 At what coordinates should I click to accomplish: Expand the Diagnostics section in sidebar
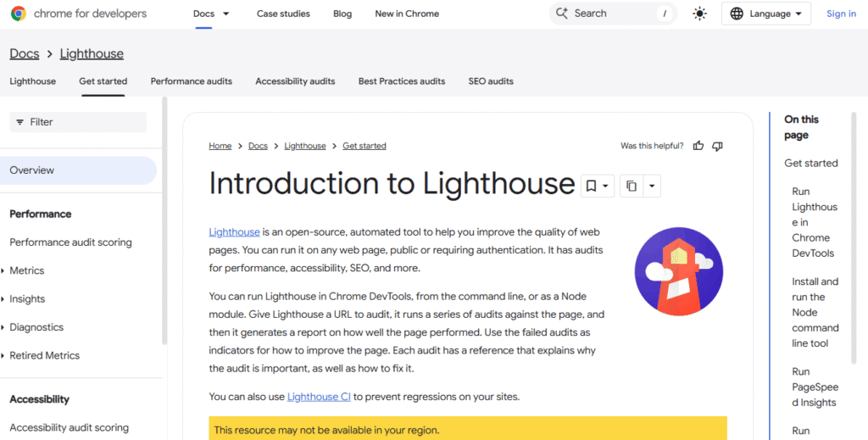[3, 327]
